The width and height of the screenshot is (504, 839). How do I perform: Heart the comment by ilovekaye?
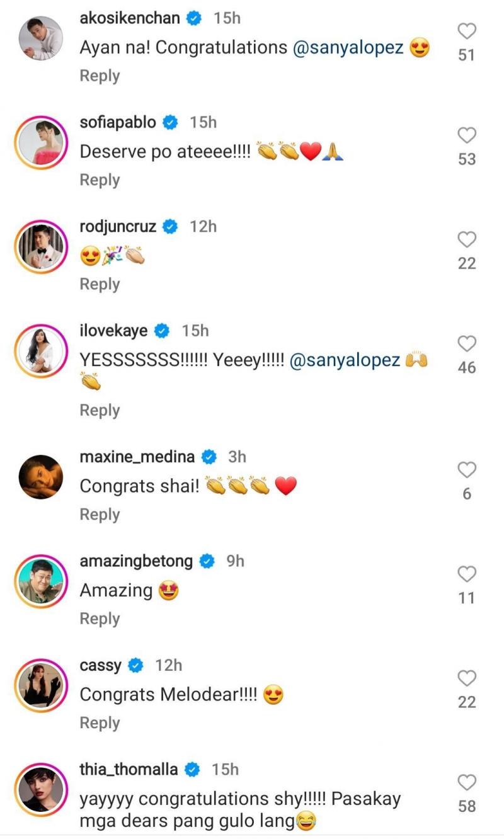(x=467, y=344)
